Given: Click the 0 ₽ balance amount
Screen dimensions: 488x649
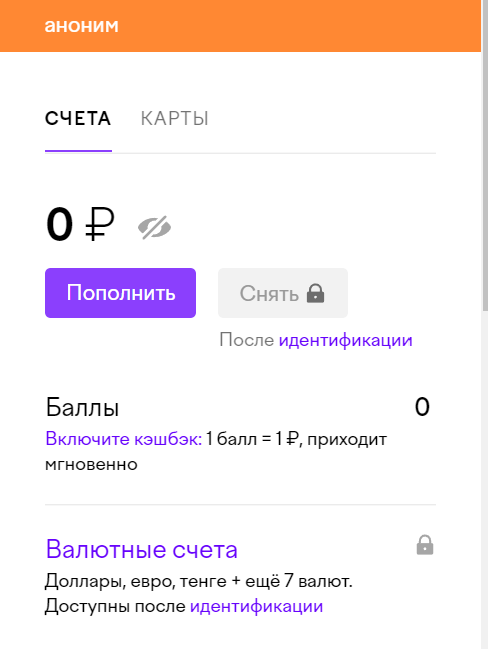Looking at the screenshot, I should [x=80, y=225].
